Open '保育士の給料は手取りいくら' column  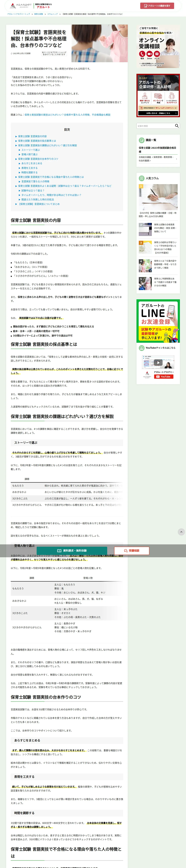tap(165, 247)
